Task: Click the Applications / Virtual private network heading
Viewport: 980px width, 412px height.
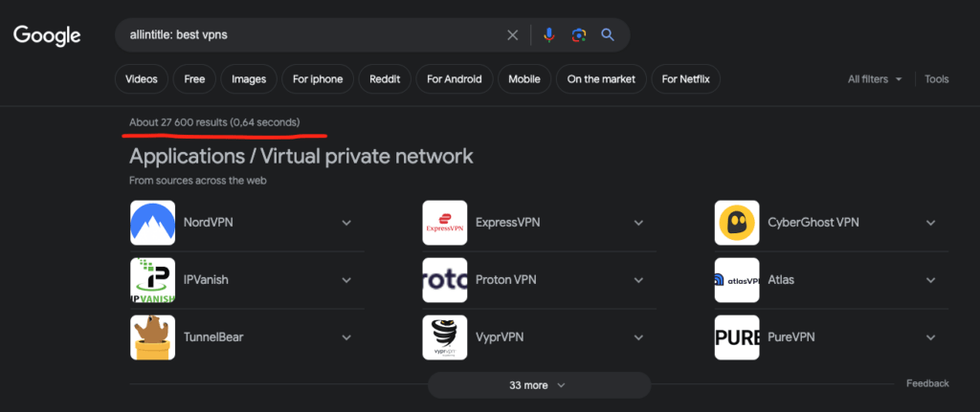Action: pyautogui.click(x=301, y=156)
